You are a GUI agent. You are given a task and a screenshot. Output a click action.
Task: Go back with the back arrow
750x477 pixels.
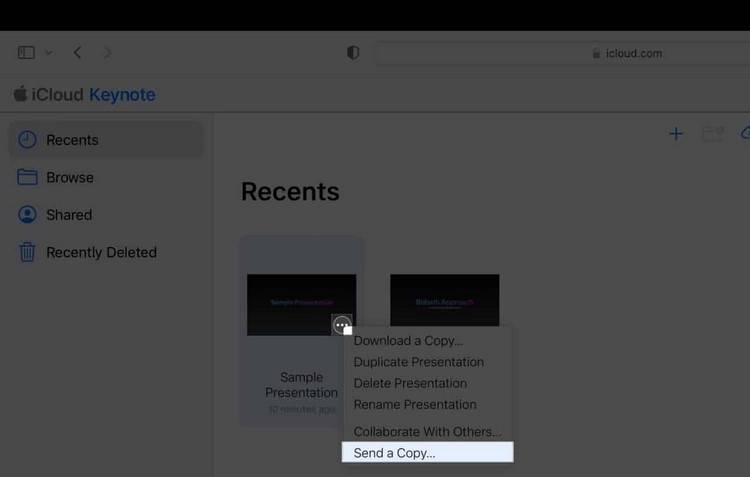pos(77,53)
